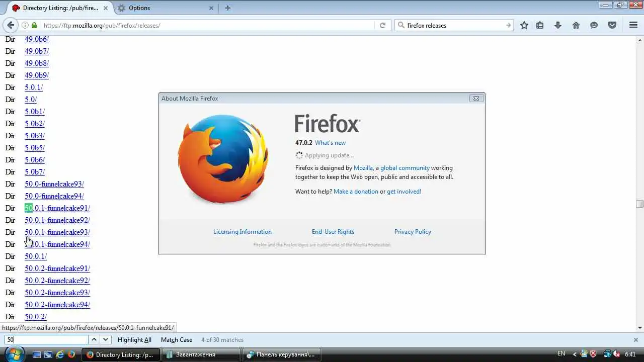Go back with the browser back arrow
The height and width of the screenshot is (362, 644).
pyautogui.click(x=11, y=25)
